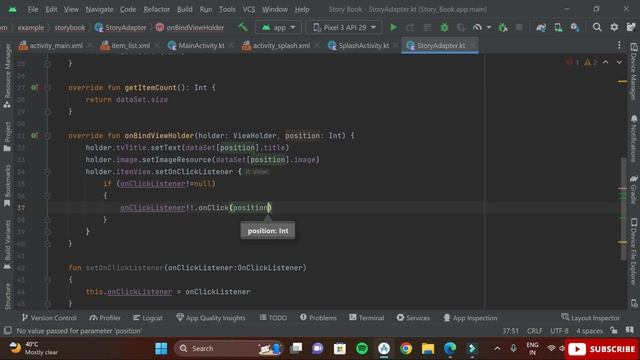Image resolution: width=640 pixels, height=360 pixels.
Task: Open Device Manager toolbar icon
Action: pyautogui.click(x=558, y=27)
